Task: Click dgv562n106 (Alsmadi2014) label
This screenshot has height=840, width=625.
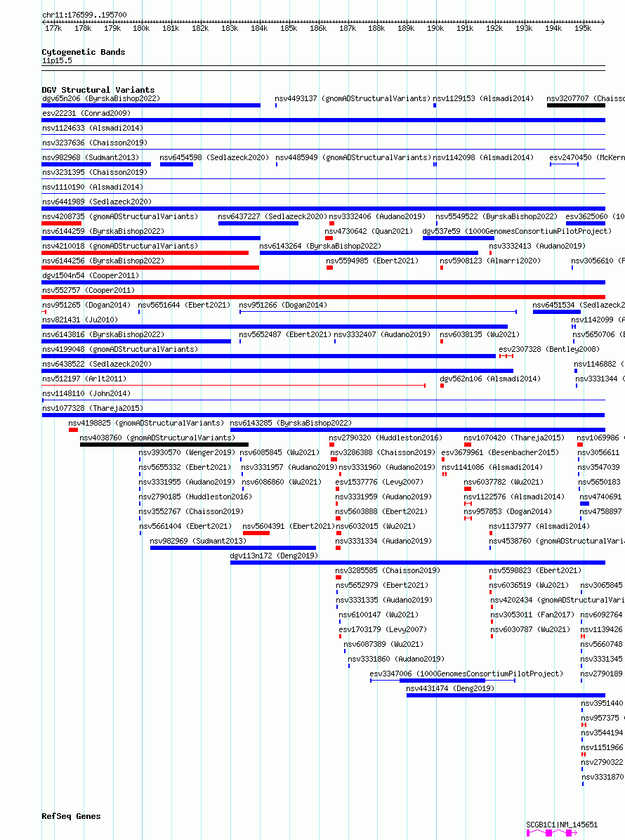Action: pos(490,379)
